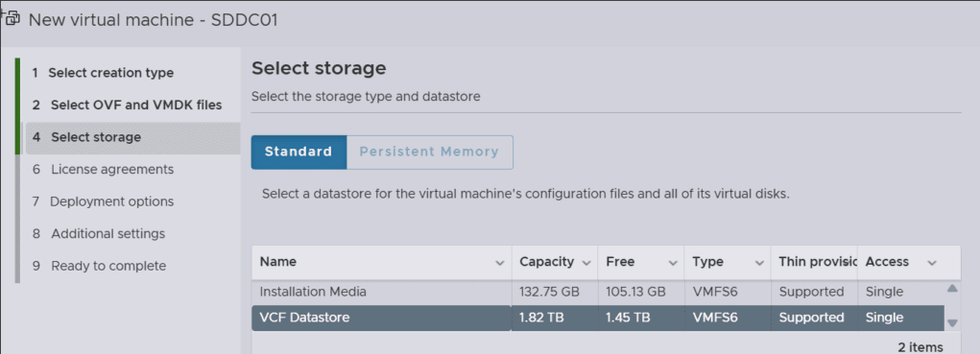Click the datastore list scroll down arrow
This screenshot has height=354, width=980.
tap(952, 322)
